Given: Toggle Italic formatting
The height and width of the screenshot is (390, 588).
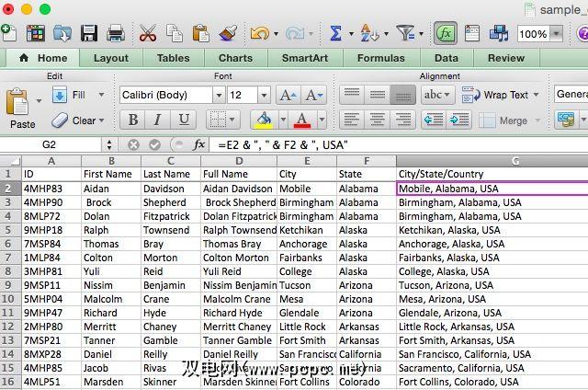Looking at the screenshot, I should (x=159, y=120).
